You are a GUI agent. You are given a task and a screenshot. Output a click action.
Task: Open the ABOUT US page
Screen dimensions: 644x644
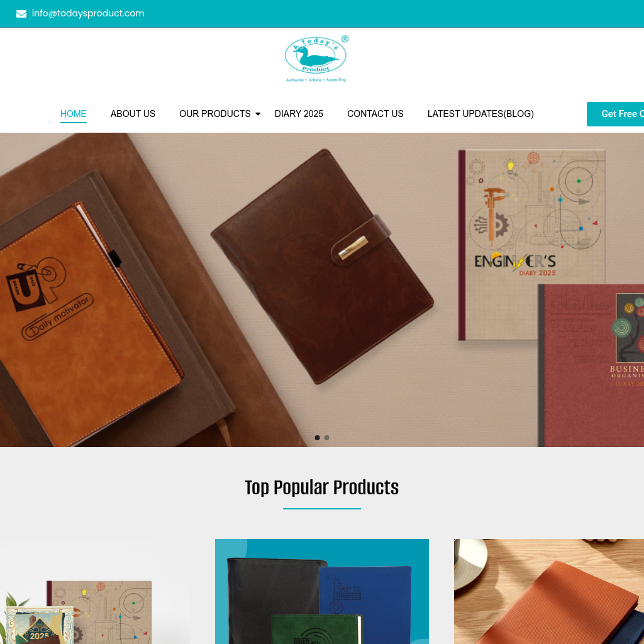coord(133,114)
